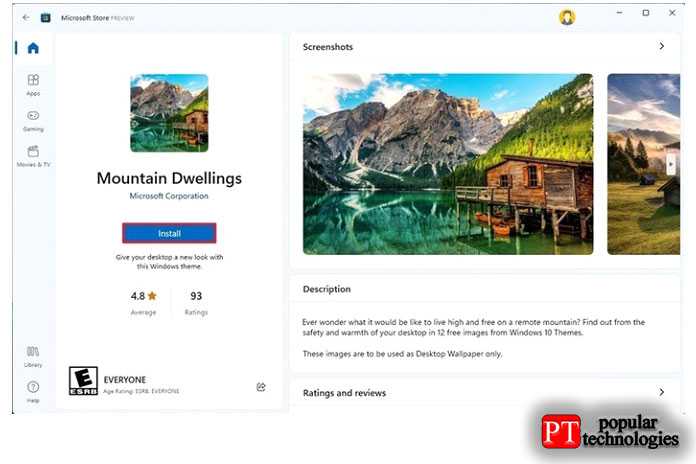Open the user profile avatar
The height and width of the screenshot is (464, 696).
[x=567, y=17]
